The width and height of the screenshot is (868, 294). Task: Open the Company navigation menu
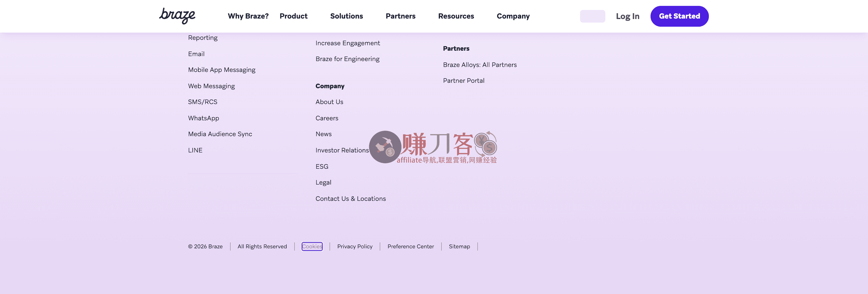coord(513,16)
